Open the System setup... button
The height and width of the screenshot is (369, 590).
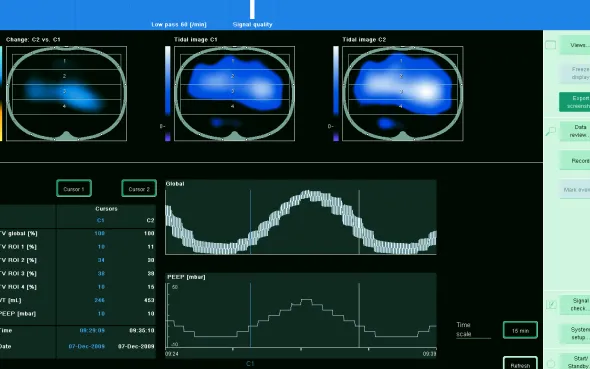[x=575, y=333]
